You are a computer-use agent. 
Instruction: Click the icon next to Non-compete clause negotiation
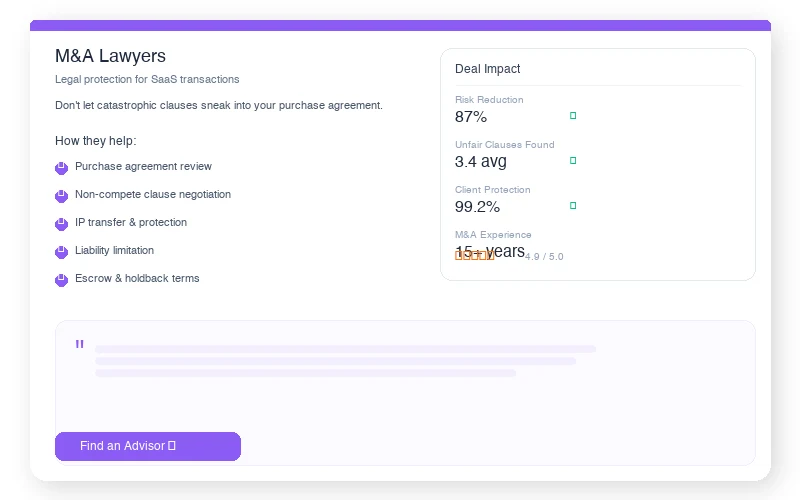coord(61,196)
